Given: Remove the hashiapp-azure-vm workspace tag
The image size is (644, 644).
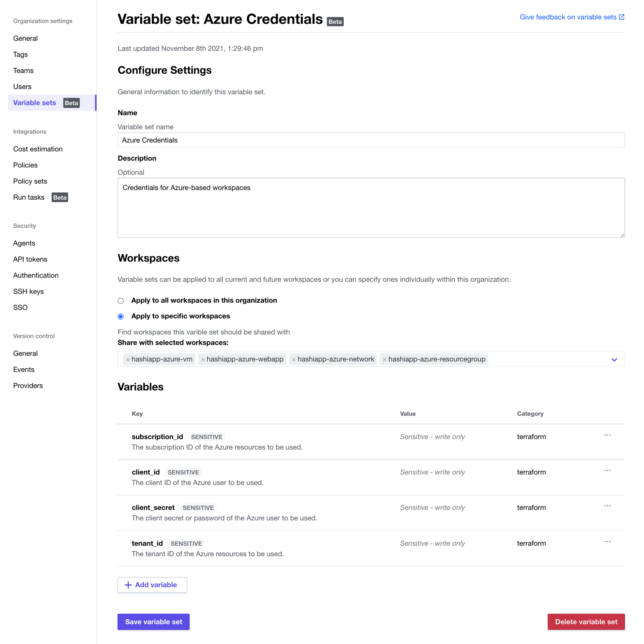Looking at the screenshot, I should (128, 359).
